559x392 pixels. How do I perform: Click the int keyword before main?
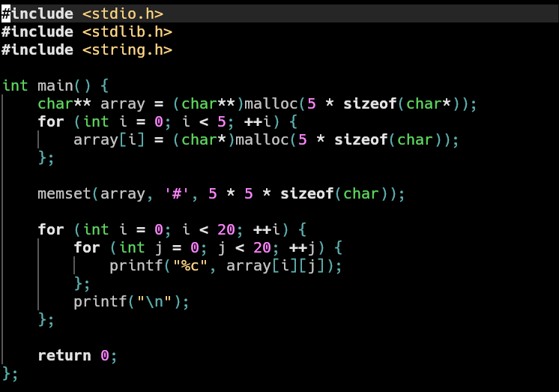(15, 85)
